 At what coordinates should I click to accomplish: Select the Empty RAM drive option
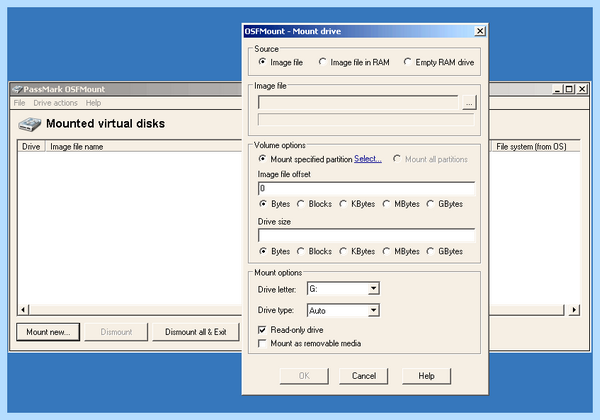408,62
